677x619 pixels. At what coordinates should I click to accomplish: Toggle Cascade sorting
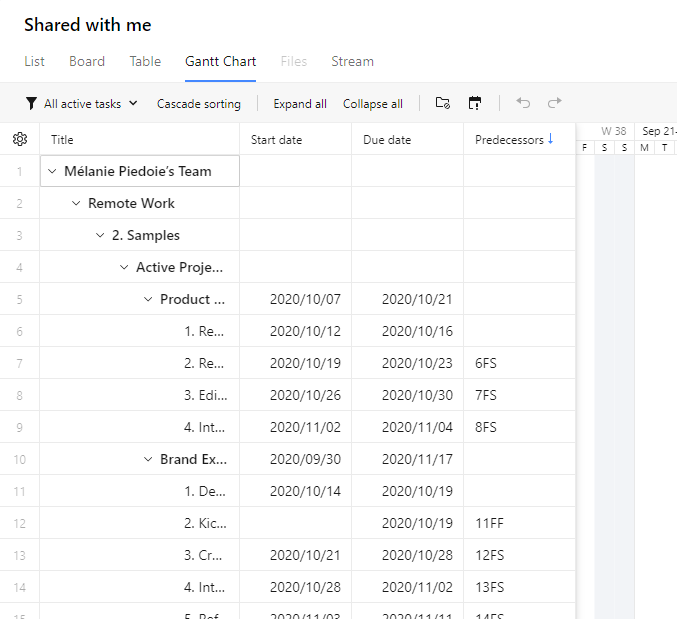199,104
